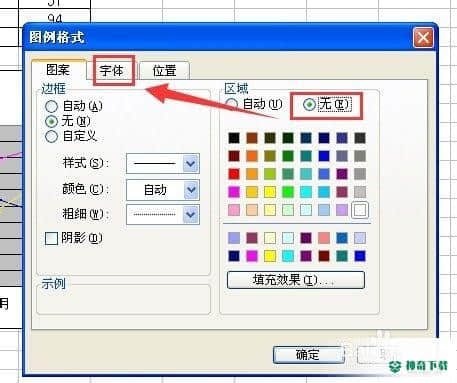The width and height of the screenshot is (457, 383).
Task: Open the 字体 tab
Action: pyautogui.click(x=111, y=71)
